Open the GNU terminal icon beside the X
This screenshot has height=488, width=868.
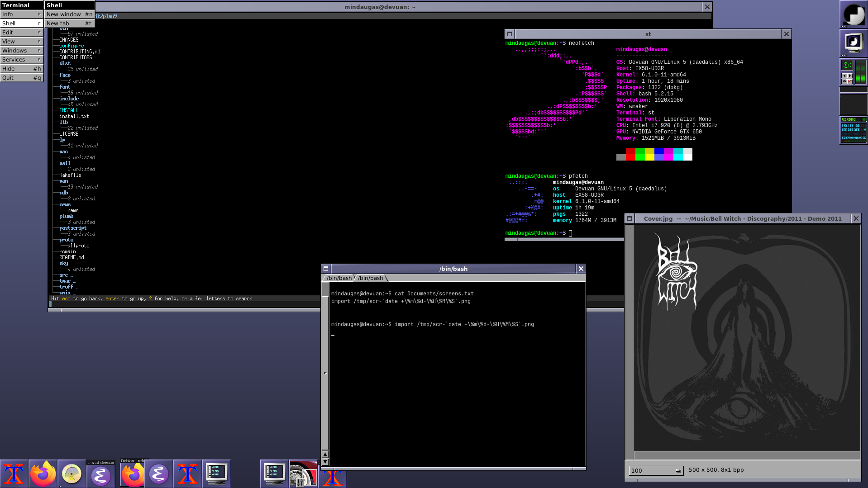click(x=217, y=474)
